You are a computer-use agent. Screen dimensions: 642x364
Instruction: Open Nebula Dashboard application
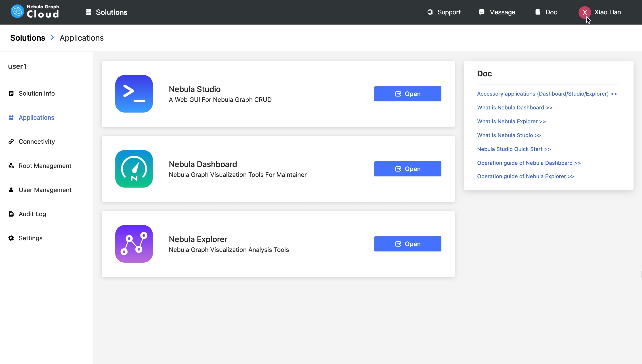coord(407,169)
